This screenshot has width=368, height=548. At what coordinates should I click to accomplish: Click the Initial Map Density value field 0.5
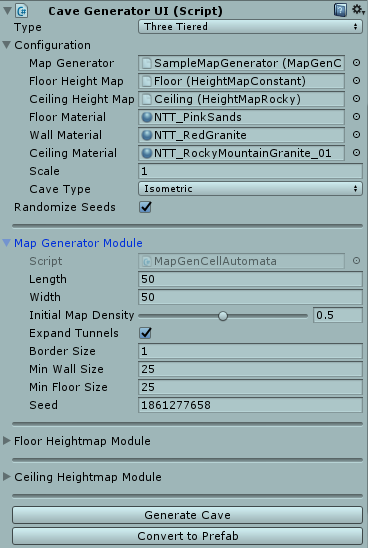click(x=338, y=315)
